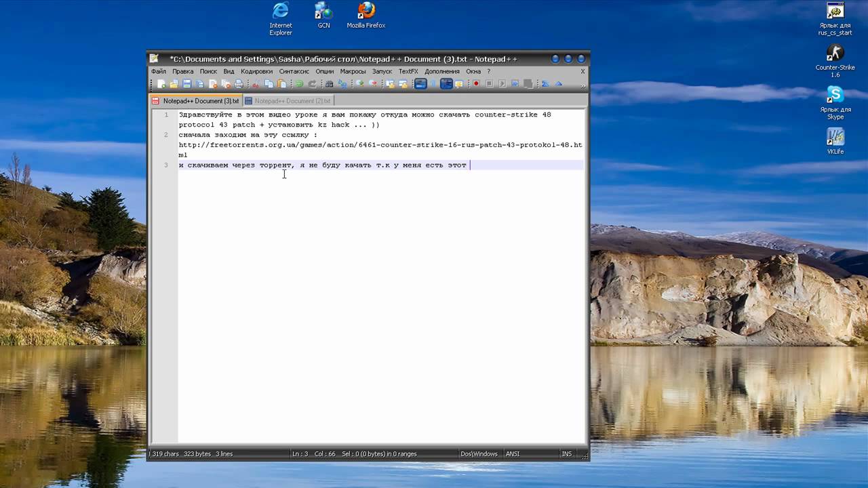The height and width of the screenshot is (488, 868).
Task: Click '319 chars' in status bar
Action: point(165,454)
